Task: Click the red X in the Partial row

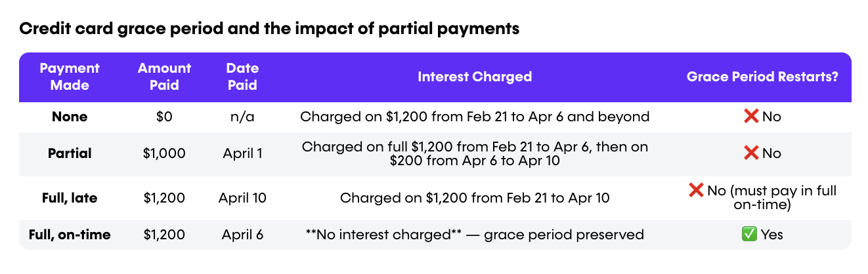Action: (751, 154)
